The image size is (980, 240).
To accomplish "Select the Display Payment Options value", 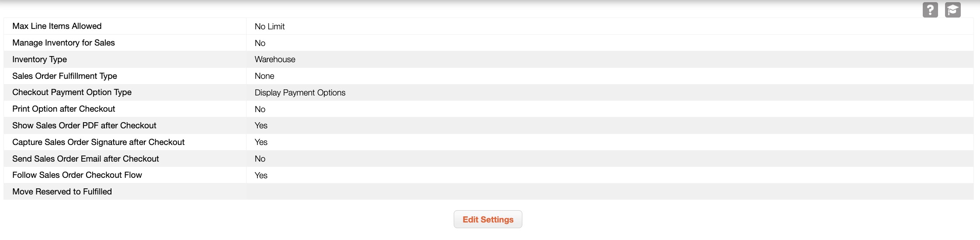I will 300,93.
